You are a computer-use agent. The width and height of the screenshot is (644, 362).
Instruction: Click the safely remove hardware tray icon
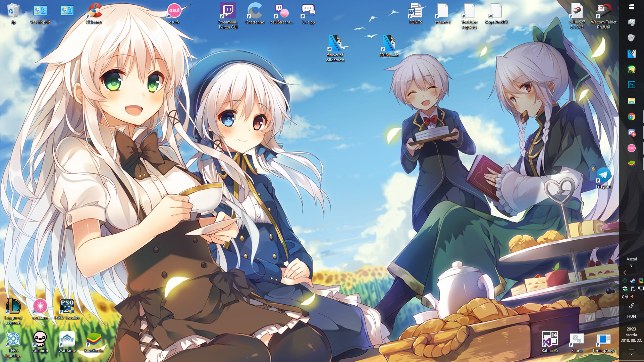633,289
